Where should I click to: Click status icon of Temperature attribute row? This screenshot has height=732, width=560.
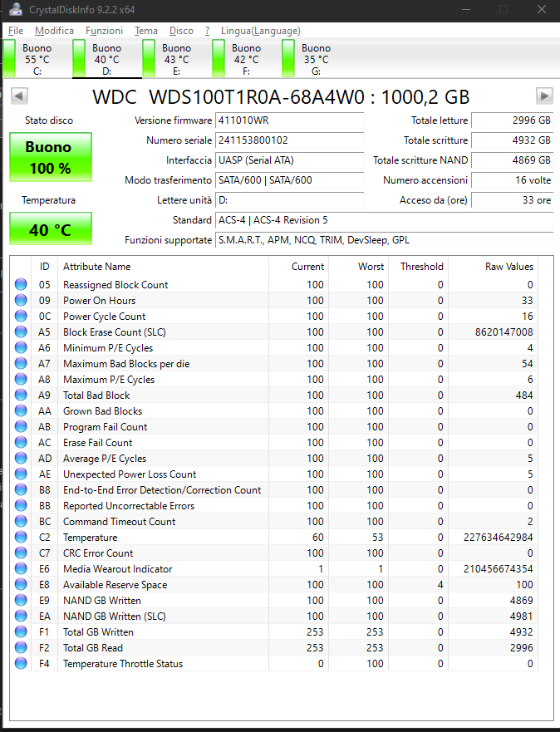click(21, 537)
